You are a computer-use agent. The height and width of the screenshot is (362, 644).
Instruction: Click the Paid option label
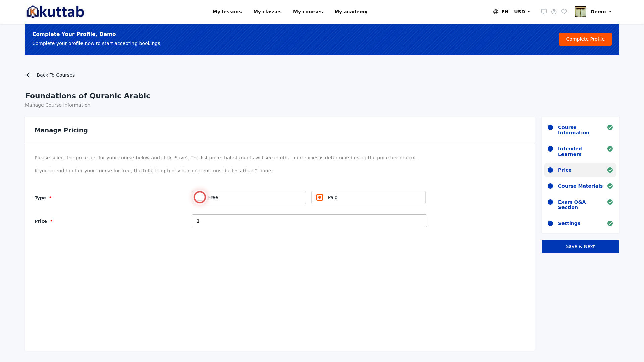click(333, 197)
